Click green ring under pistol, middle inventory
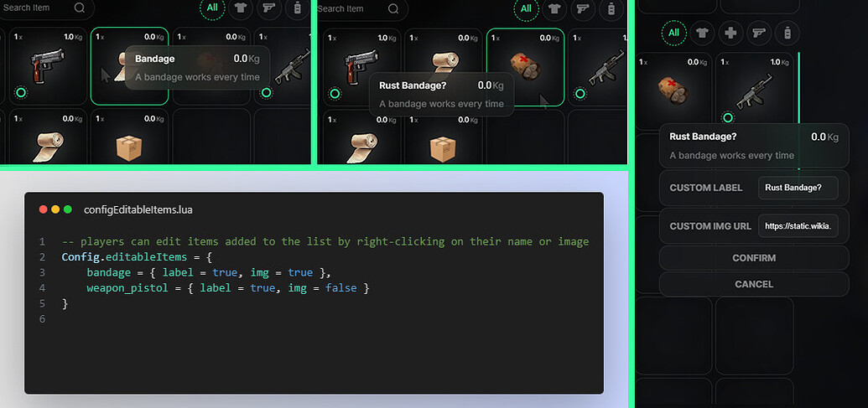The image size is (868, 408). pyautogui.click(x=335, y=94)
